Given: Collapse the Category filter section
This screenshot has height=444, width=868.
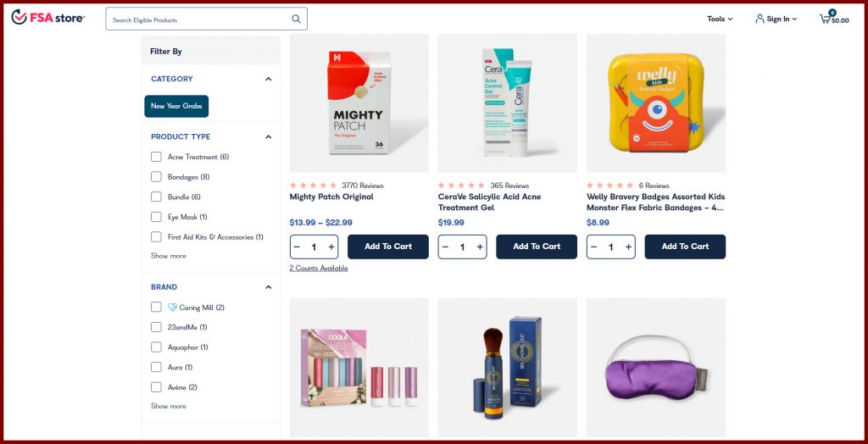Looking at the screenshot, I should tap(268, 79).
